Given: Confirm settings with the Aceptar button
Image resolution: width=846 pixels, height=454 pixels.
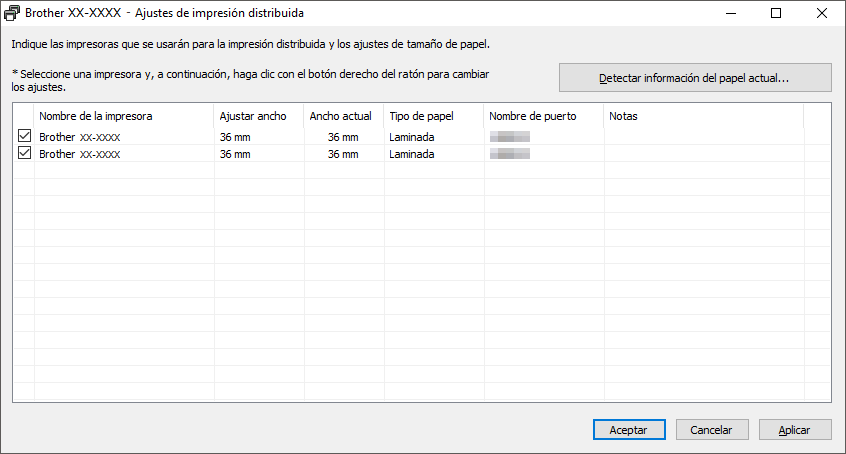Looking at the screenshot, I should point(627,429).
